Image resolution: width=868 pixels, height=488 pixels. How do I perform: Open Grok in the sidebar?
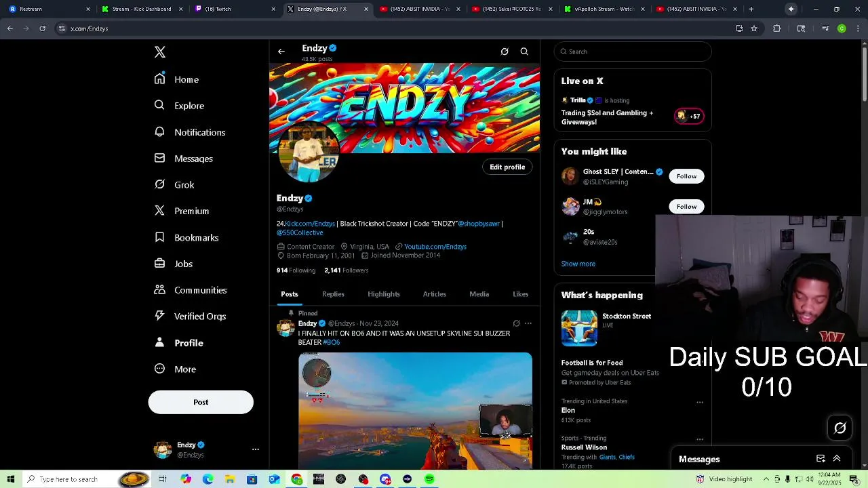174,185
